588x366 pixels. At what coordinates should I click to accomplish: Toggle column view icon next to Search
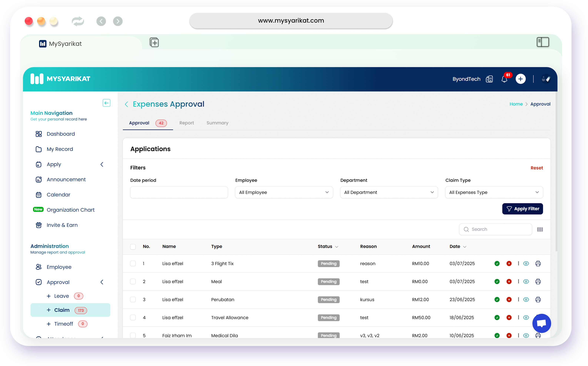pyautogui.click(x=540, y=229)
